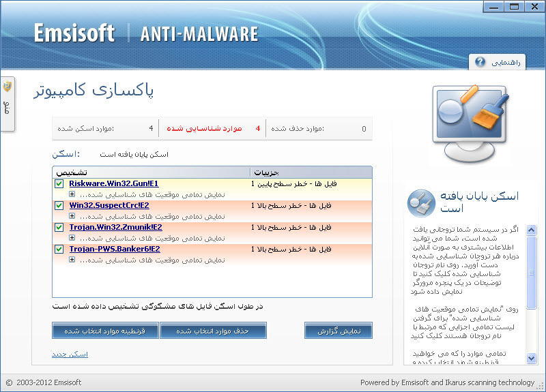Click the info panel scroll up arrow
This screenshot has height=392, width=546.
[532, 230]
